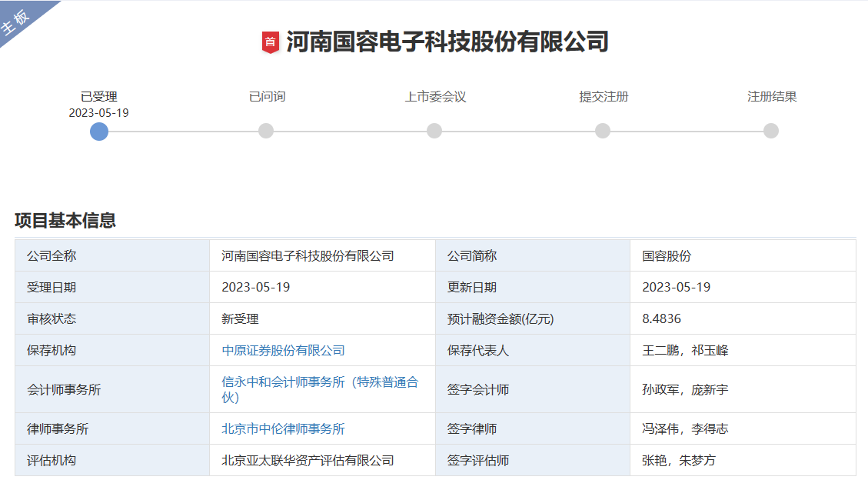The width and height of the screenshot is (868, 480).
Task: Open the 中原证券股份有限公司 sponsor link
Action: [x=284, y=351]
